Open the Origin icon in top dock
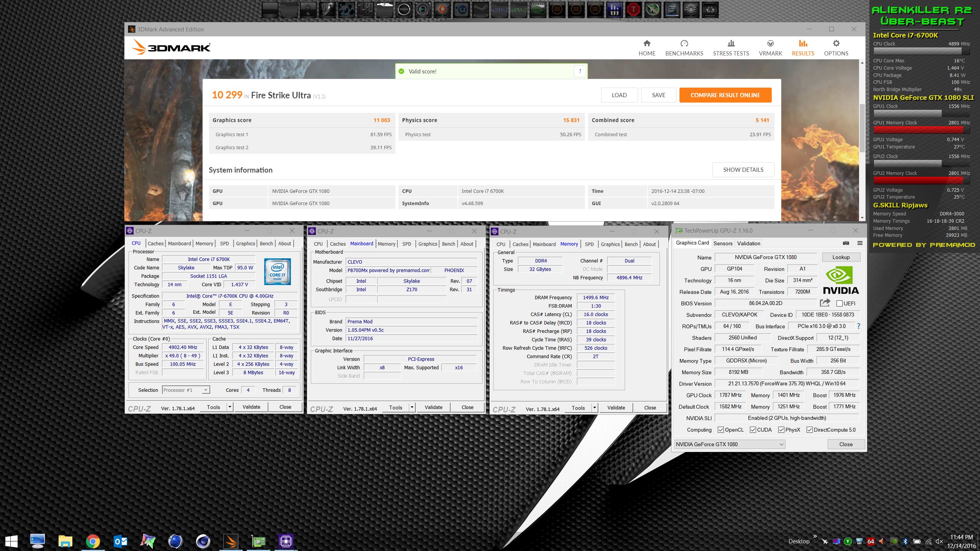Image resolution: width=980 pixels, height=551 pixels. pyautogui.click(x=442, y=9)
